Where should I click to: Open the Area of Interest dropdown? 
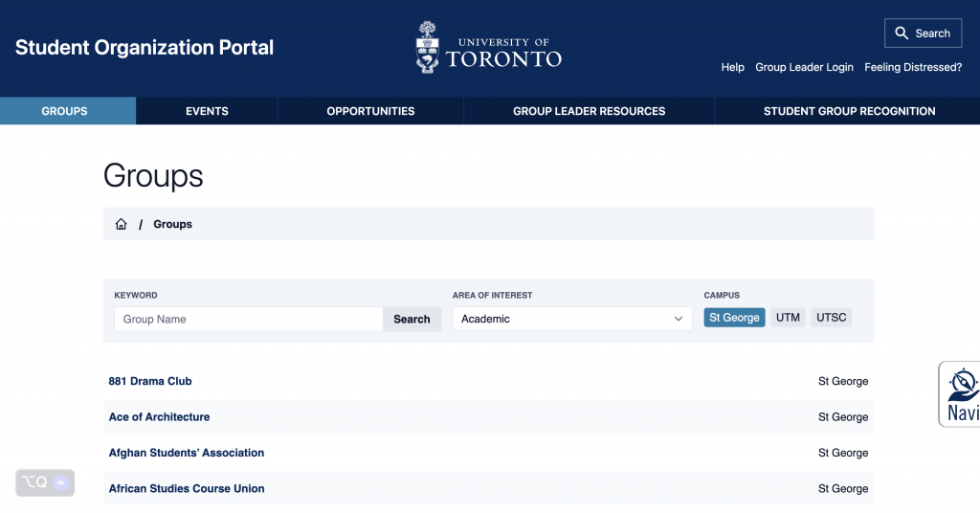(571, 319)
